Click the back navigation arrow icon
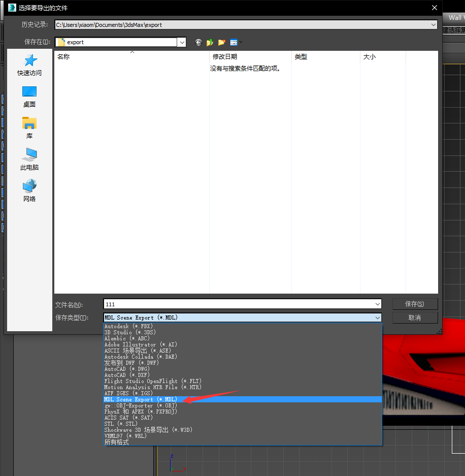This screenshot has width=465, height=476. (198, 43)
